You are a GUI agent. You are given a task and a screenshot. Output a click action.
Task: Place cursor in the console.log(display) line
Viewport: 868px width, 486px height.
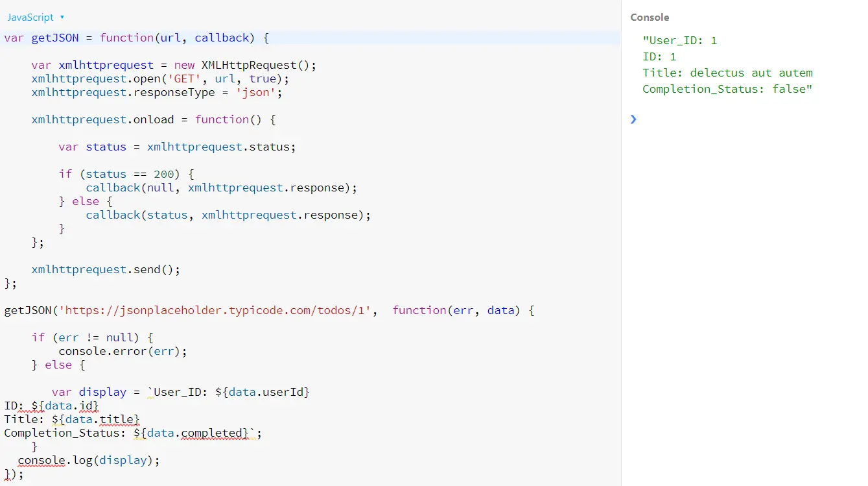click(89, 460)
